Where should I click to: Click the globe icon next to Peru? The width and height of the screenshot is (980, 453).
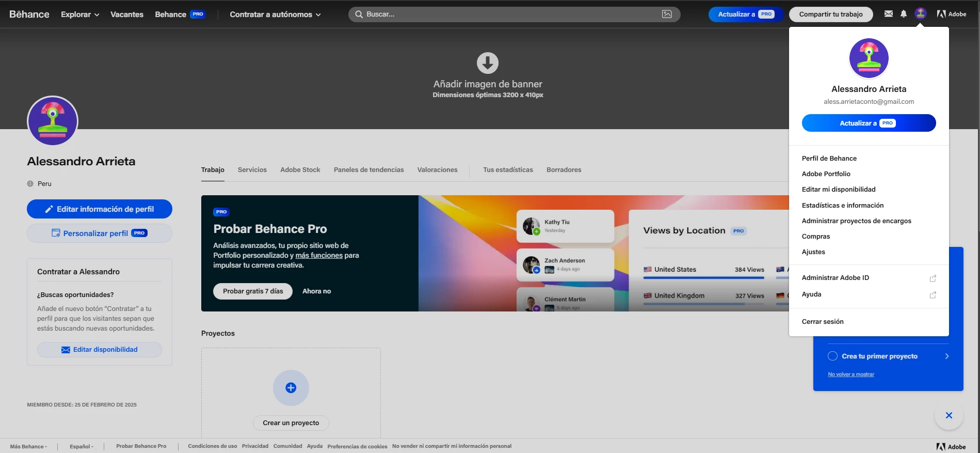30,184
